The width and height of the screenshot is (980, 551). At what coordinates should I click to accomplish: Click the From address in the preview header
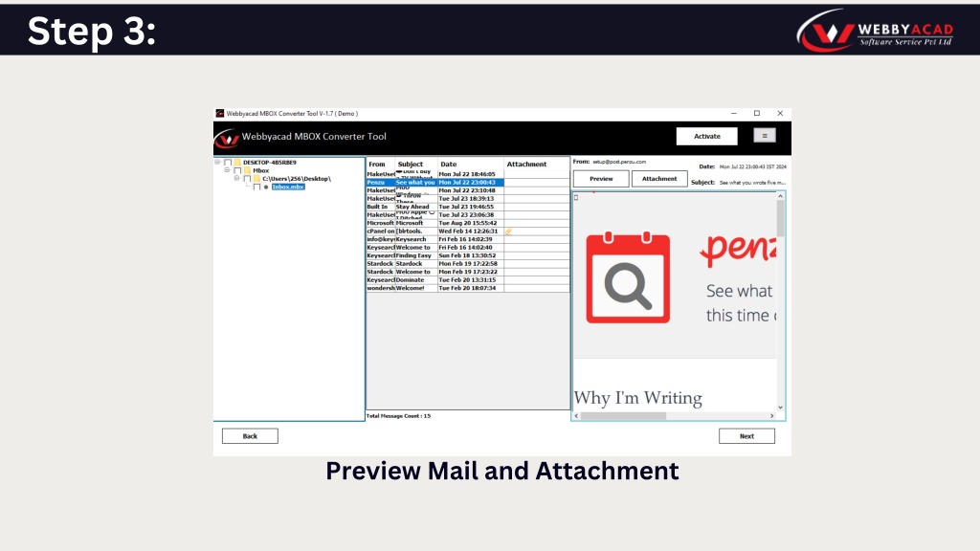(x=619, y=162)
